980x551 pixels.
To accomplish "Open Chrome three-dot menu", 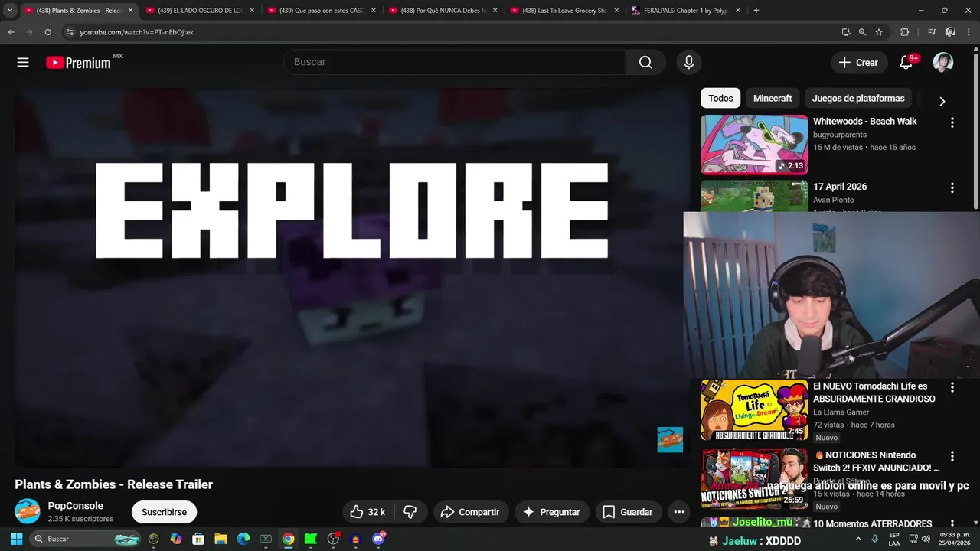I will (x=969, y=32).
